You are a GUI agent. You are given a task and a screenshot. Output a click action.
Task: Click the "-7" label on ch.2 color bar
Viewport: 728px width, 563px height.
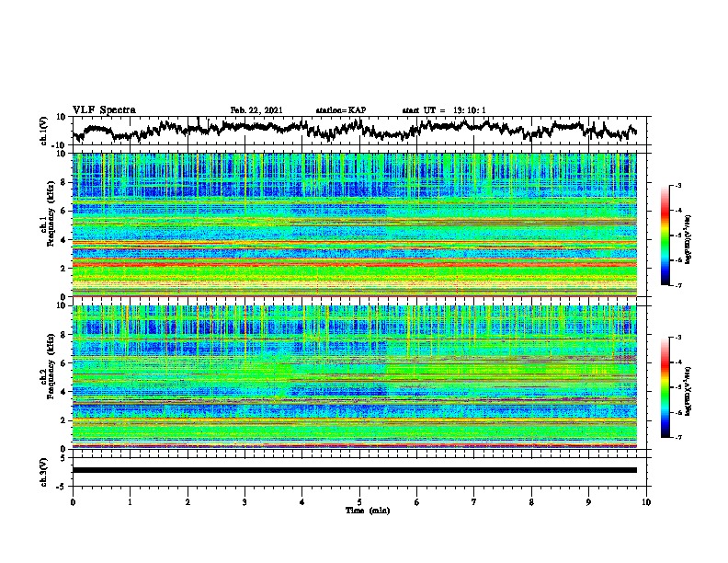click(x=677, y=437)
